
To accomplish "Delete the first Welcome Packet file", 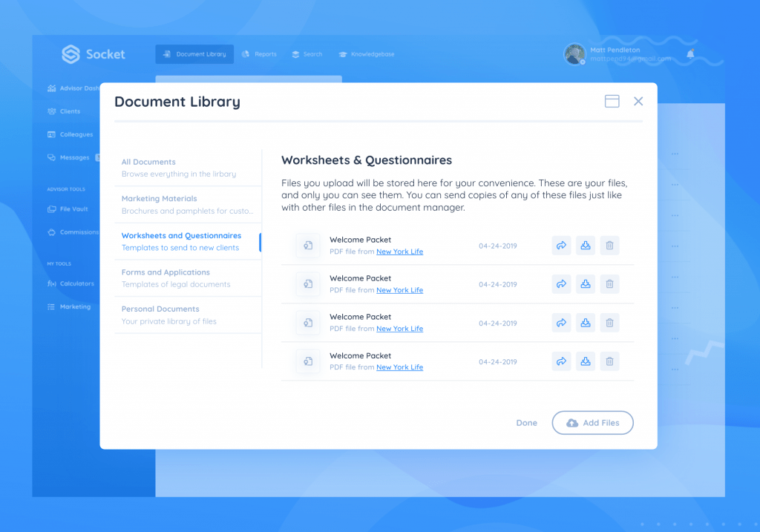I will pos(610,246).
